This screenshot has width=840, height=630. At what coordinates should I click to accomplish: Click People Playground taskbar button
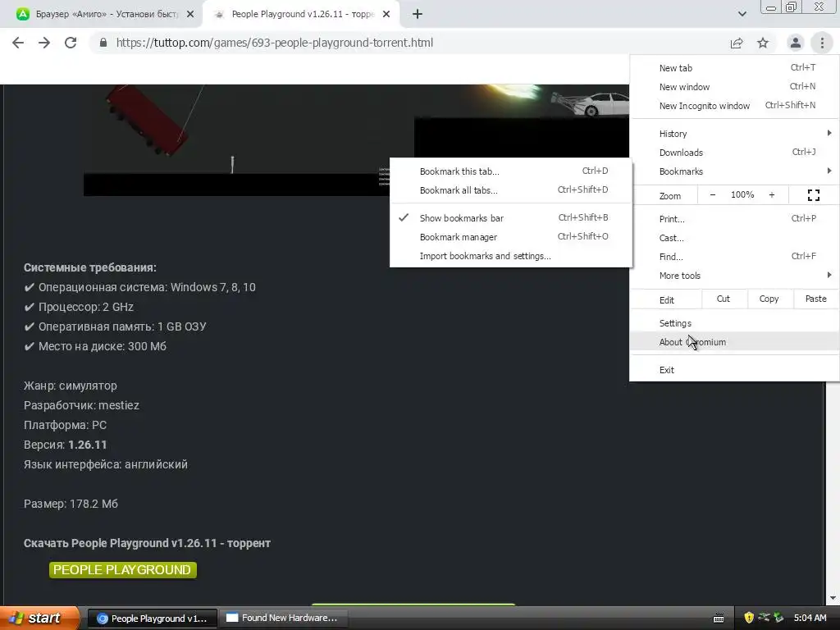pos(152,619)
